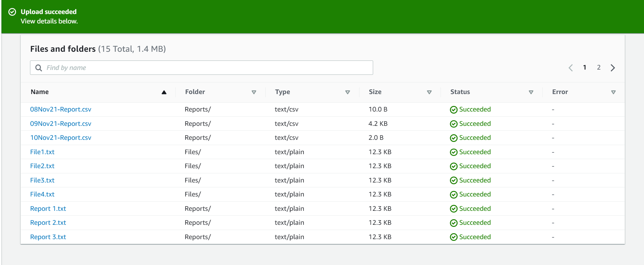Open the 10Nov21-Report.csv file link
The image size is (644, 265).
click(x=61, y=138)
